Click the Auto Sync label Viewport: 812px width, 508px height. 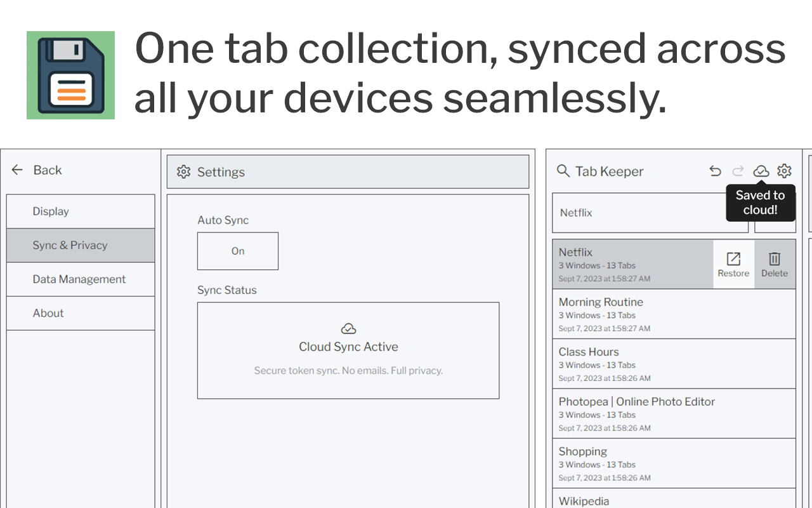(223, 220)
